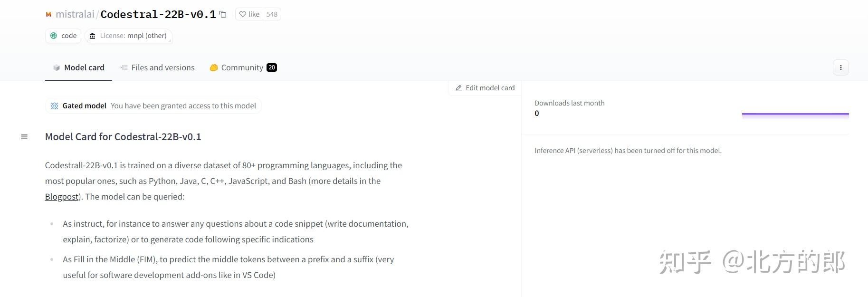Viewport: 868px width, 297px height.
Task: Follow the Blogpost link
Action: (62, 196)
